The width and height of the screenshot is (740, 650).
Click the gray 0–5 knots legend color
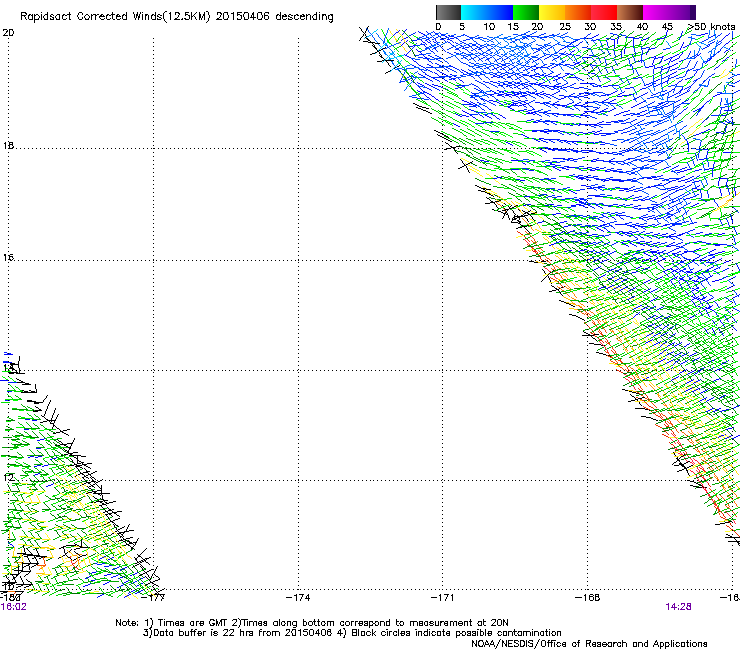click(x=448, y=12)
